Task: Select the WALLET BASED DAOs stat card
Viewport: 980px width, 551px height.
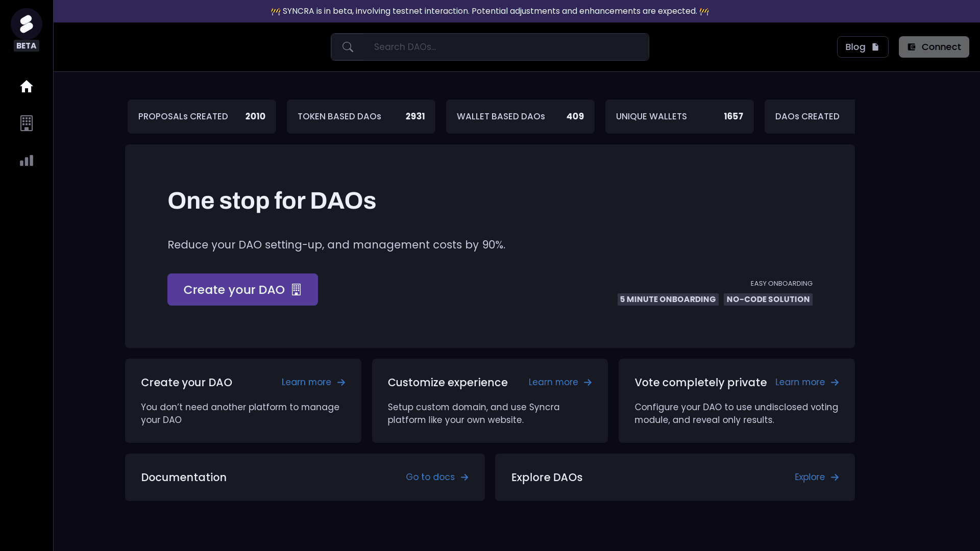Action: click(520, 117)
